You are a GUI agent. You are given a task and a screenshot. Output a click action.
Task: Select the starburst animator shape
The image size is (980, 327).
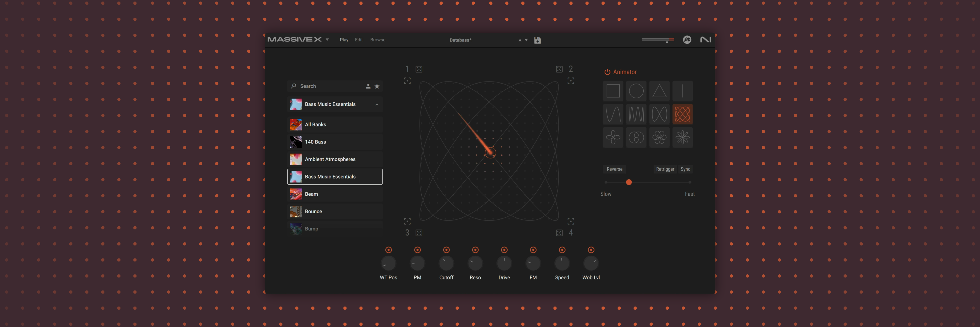pyautogui.click(x=682, y=137)
